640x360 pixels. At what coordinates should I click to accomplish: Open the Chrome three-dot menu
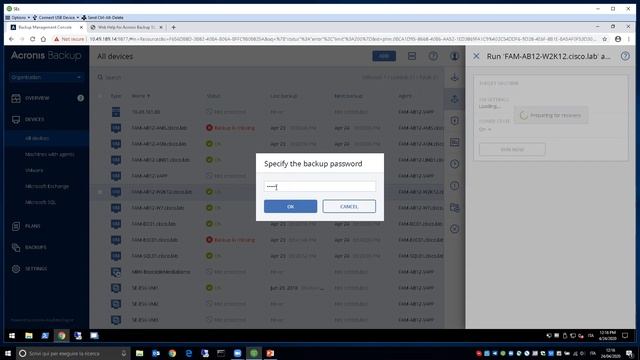tap(629, 39)
